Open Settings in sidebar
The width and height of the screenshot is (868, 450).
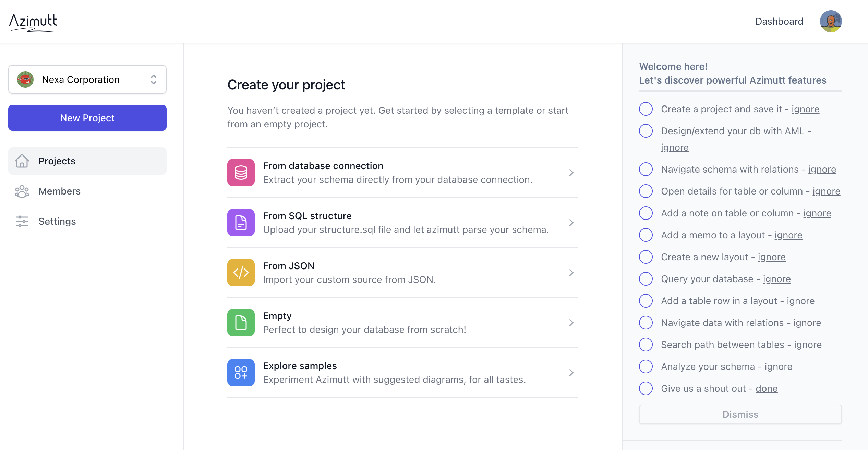(x=87, y=221)
